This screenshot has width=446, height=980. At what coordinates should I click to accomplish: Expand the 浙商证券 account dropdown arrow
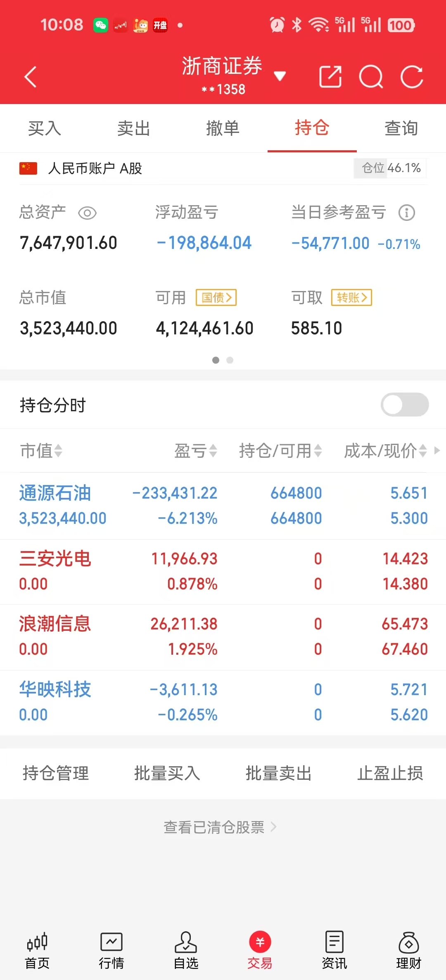pos(280,76)
